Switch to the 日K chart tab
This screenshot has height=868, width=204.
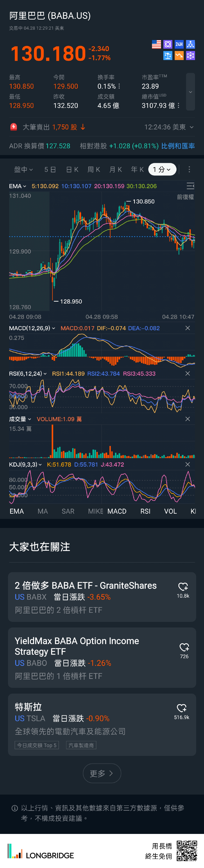coord(72,170)
